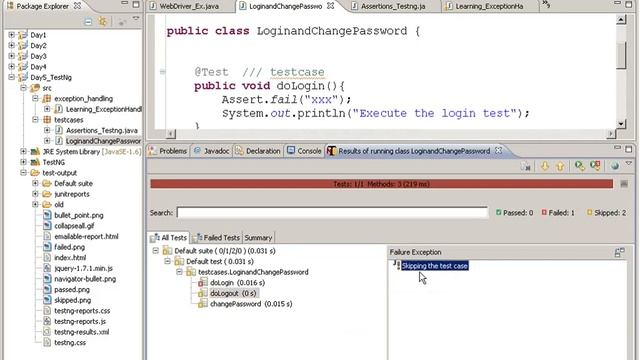Expand the Day3 project
640x360 pixels.
coord(11,56)
